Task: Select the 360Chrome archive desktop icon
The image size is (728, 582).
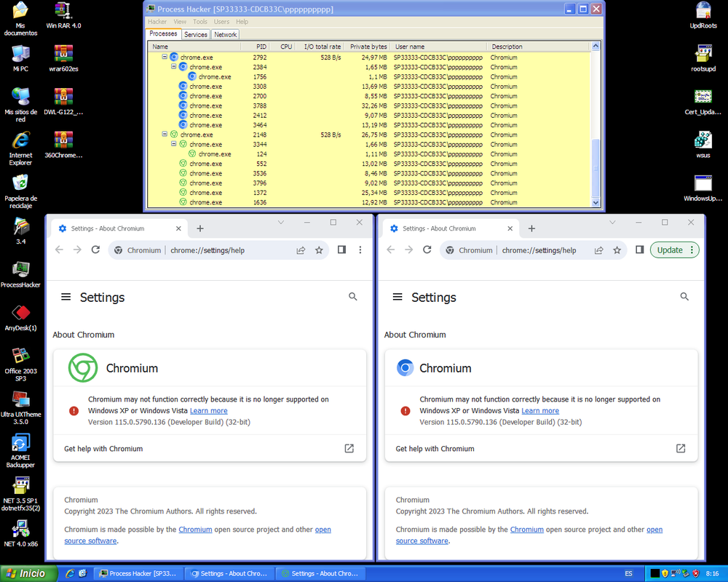Action: click(63, 145)
